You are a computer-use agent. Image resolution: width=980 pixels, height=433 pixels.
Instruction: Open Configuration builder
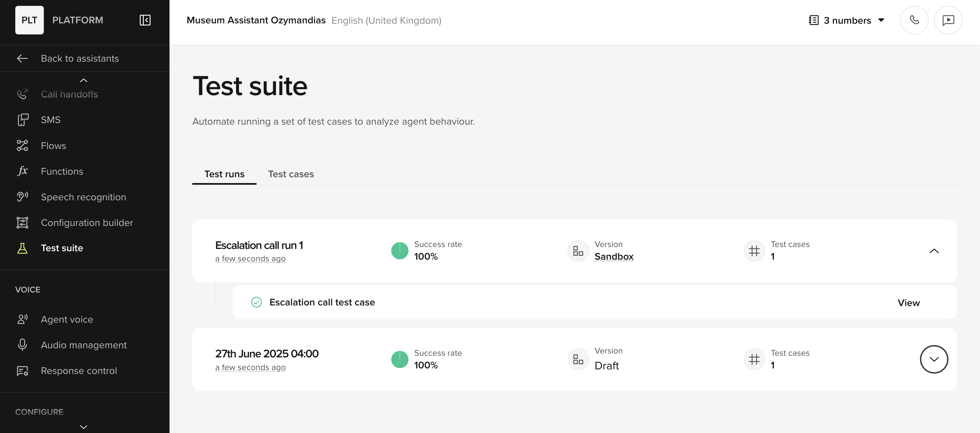(87, 223)
